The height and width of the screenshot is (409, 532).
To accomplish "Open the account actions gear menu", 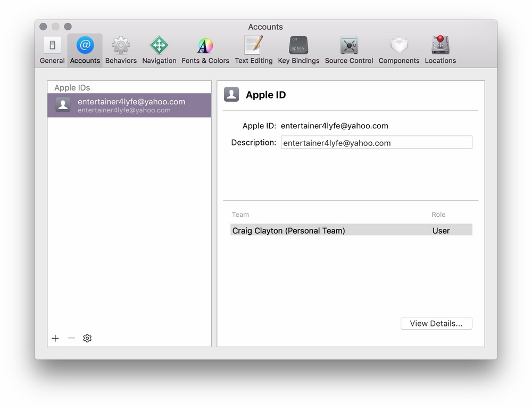I will click(x=87, y=338).
